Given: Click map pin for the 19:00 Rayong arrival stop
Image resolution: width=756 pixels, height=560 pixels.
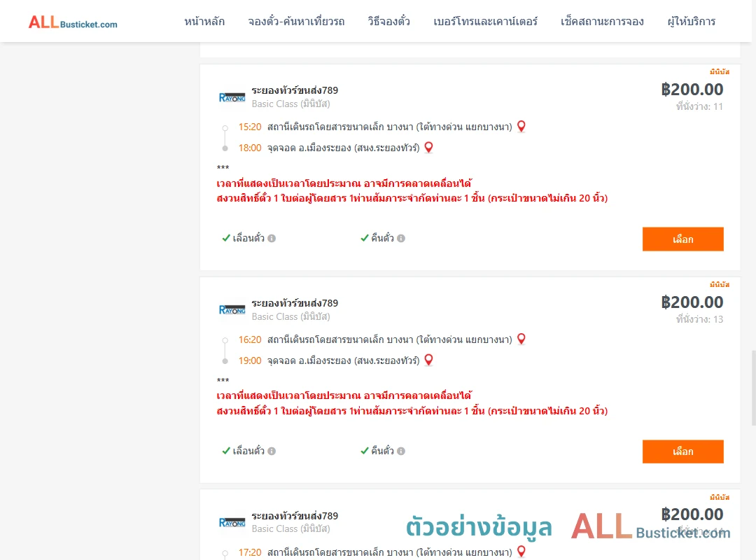Looking at the screenshot, I should pyautogui.click(x=428, y=360).
